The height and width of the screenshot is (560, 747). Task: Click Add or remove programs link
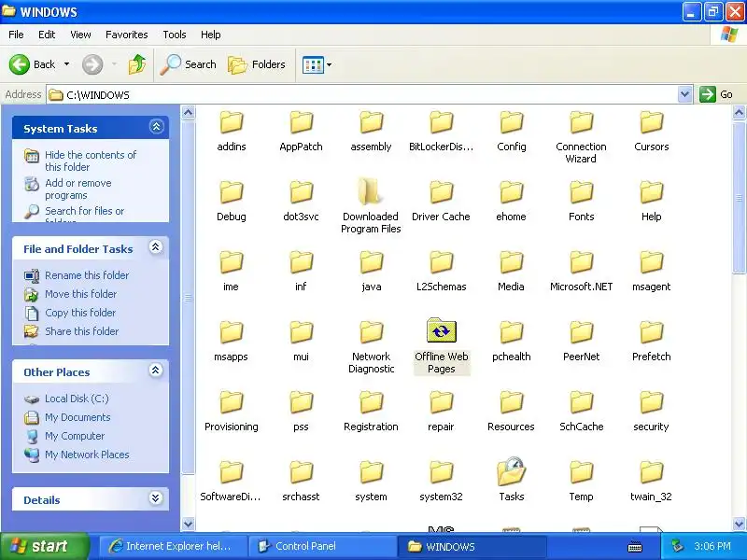pyautogui.click(x=78, y=189)
